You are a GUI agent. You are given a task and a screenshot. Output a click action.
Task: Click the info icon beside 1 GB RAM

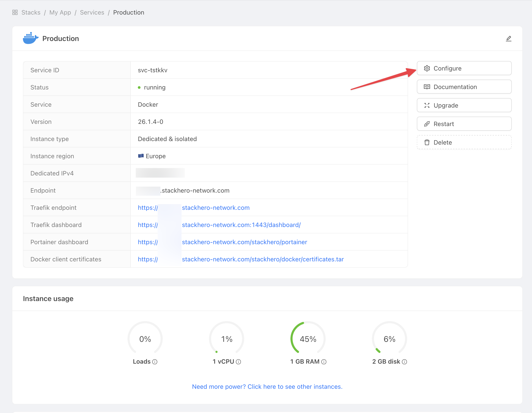pos(324,362)
